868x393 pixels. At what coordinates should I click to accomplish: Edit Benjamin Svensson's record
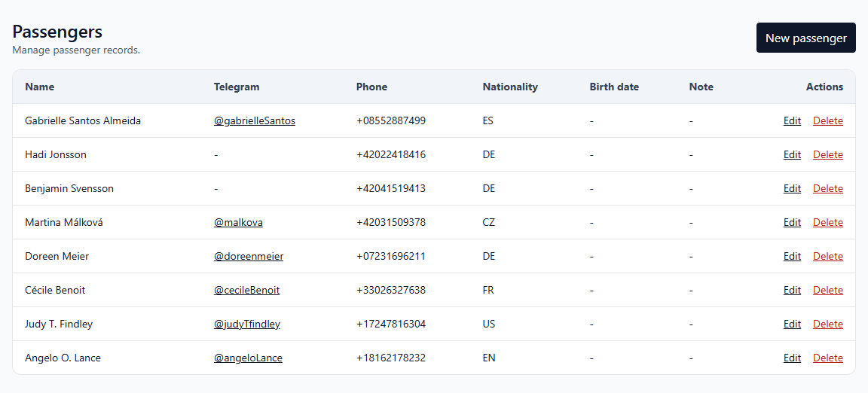click(792, 188)
